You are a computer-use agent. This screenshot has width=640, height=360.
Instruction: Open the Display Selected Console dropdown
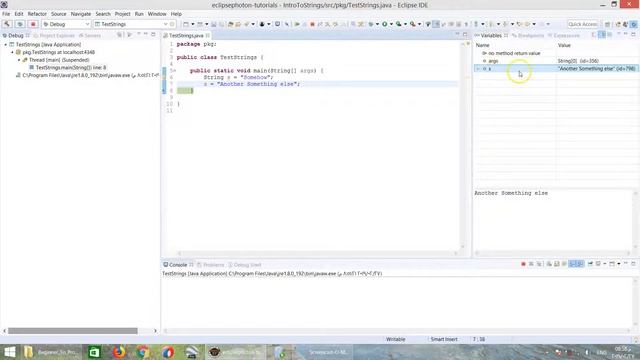604,264
